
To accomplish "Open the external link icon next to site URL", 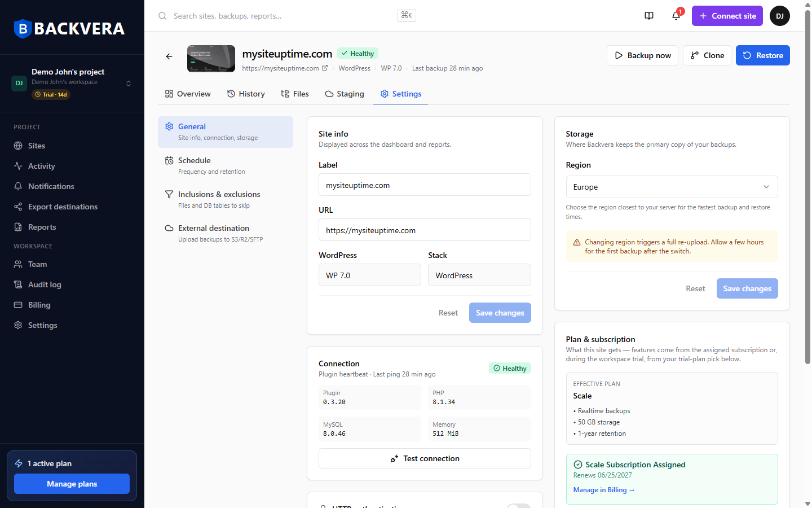I will (325, 68).
